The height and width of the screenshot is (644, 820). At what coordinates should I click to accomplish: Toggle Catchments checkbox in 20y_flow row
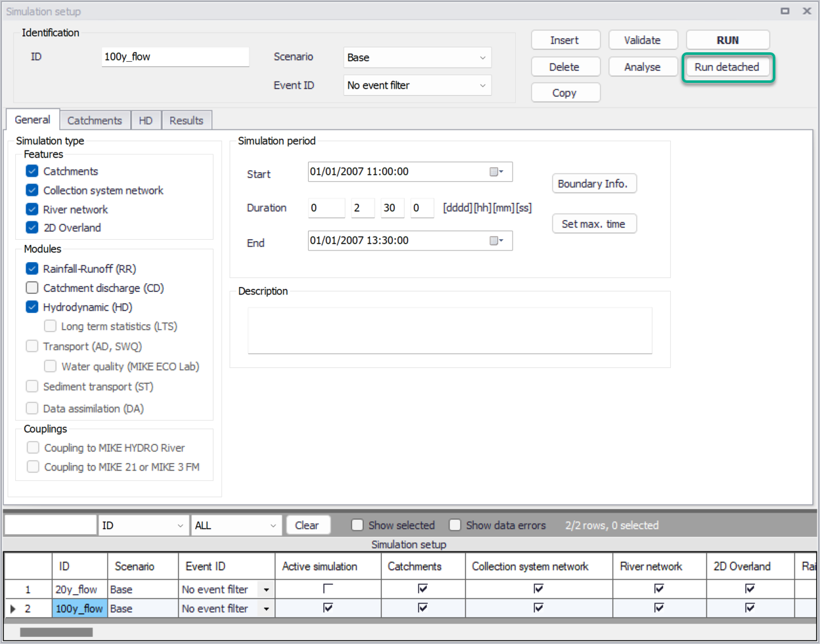423,589
